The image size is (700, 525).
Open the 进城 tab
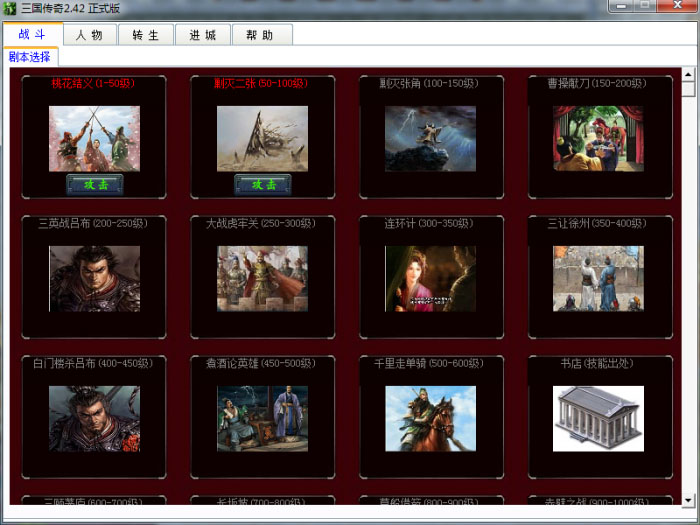tap(203, 35)
